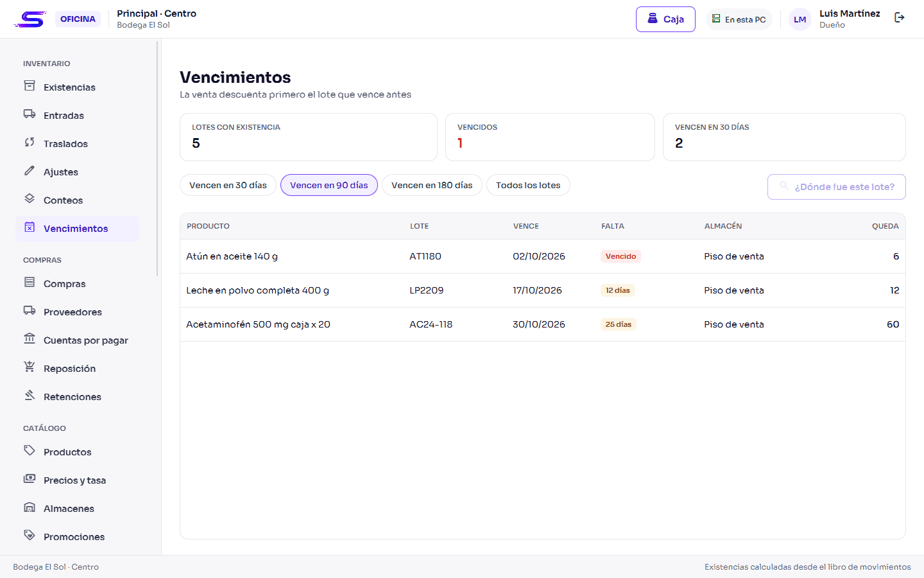The image size is (924, 578).
Task: Click the Traslados arrows icon
Action: [30, 143]
